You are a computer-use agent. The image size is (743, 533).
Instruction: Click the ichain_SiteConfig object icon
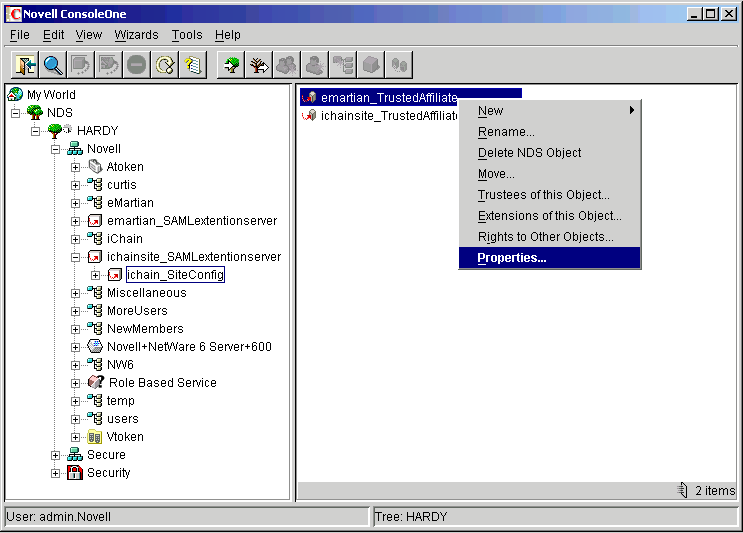115,274
